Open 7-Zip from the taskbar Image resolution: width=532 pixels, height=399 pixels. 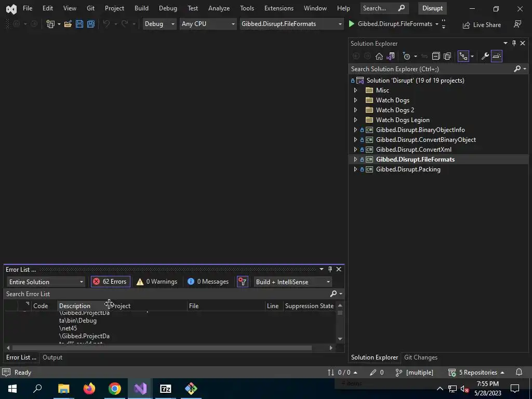pyautogui.click(x=166, y=389)
